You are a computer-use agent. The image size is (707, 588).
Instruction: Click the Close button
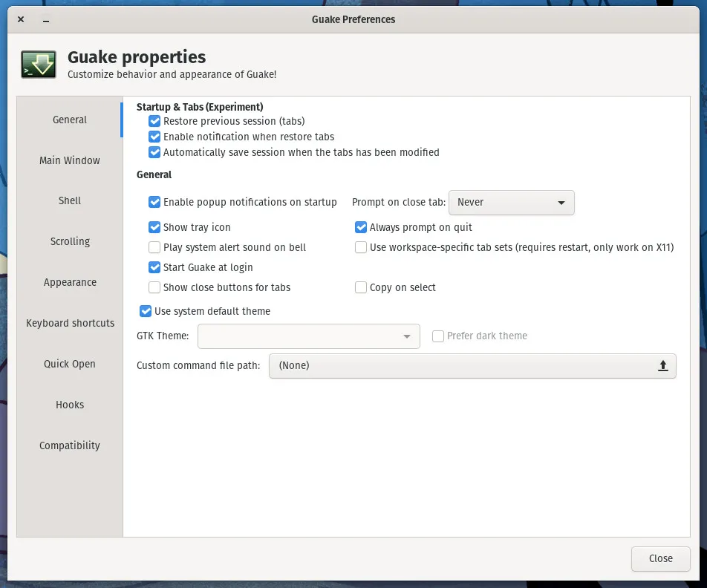pyautogui.click(x=660, y=559)
